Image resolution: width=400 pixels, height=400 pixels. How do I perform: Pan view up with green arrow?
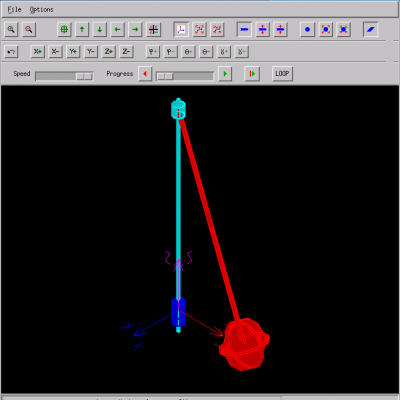click(x=82, y=30)
